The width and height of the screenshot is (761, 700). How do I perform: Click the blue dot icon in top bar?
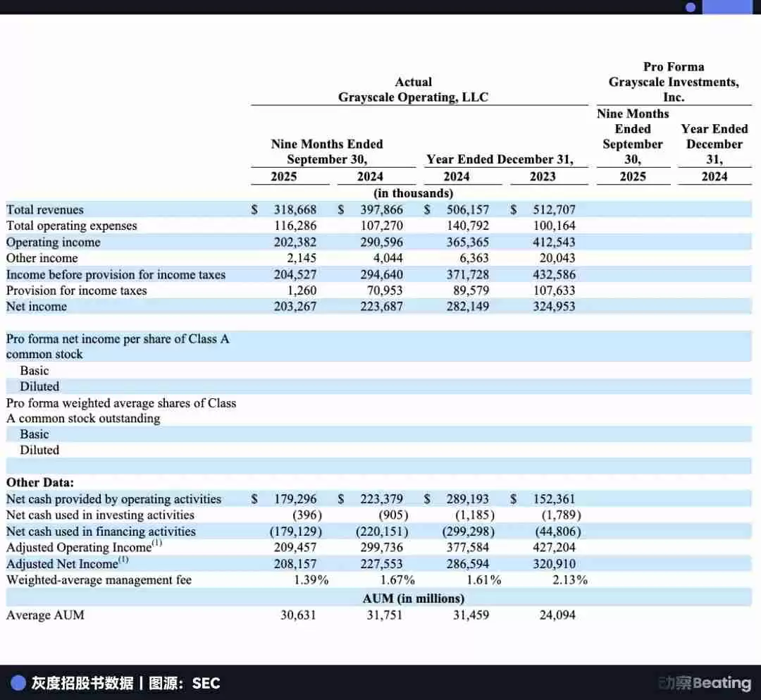click(x=690, y=7)
